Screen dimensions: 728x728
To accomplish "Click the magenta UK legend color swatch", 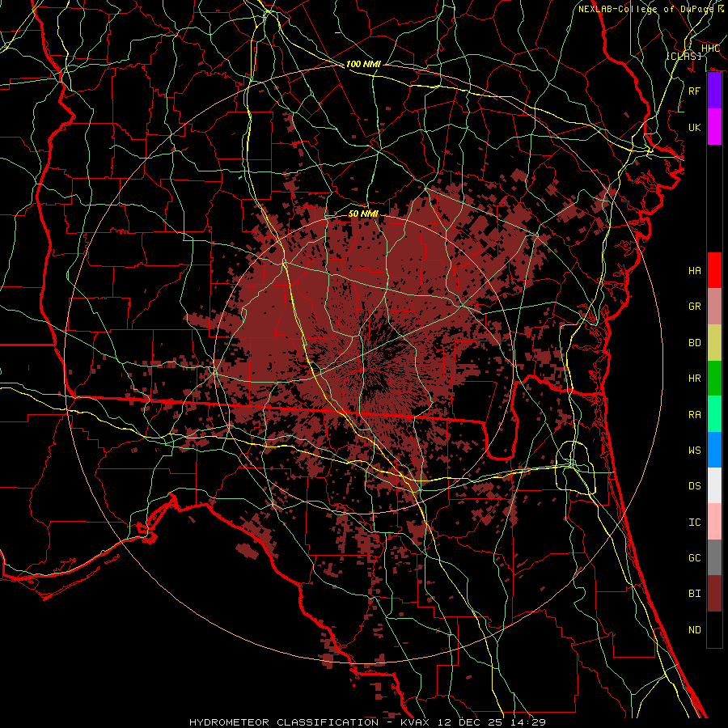I will pos(714,127).
